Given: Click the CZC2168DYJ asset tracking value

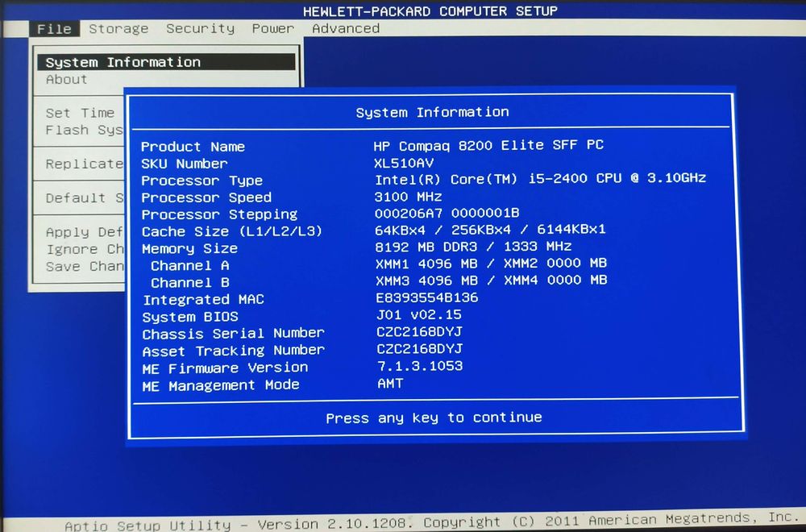Looking at the screenshot, I should 419,350.
